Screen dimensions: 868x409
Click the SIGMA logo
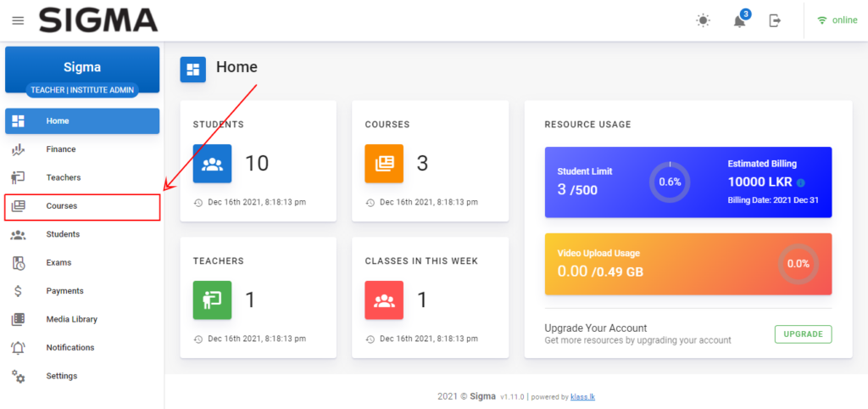pos(98,20)
